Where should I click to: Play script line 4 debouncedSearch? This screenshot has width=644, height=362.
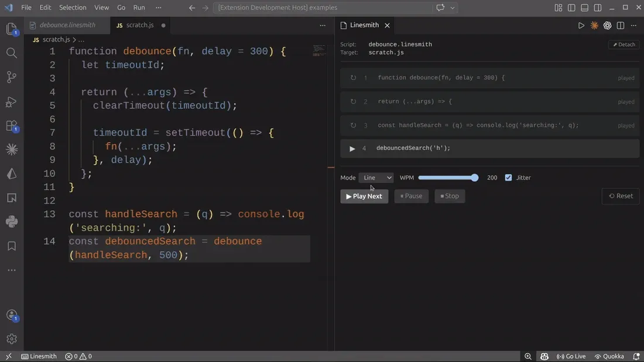click(352, 149)
